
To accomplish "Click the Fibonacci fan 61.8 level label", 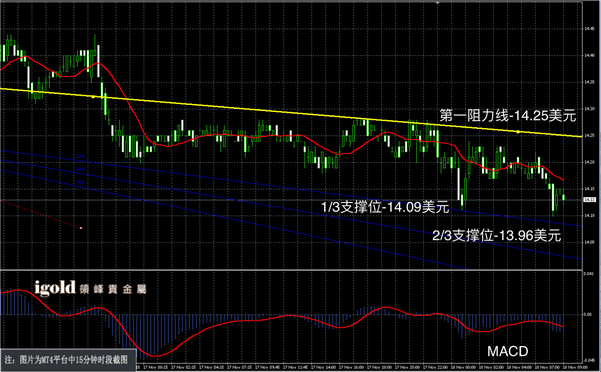I will tap(80, 157).
